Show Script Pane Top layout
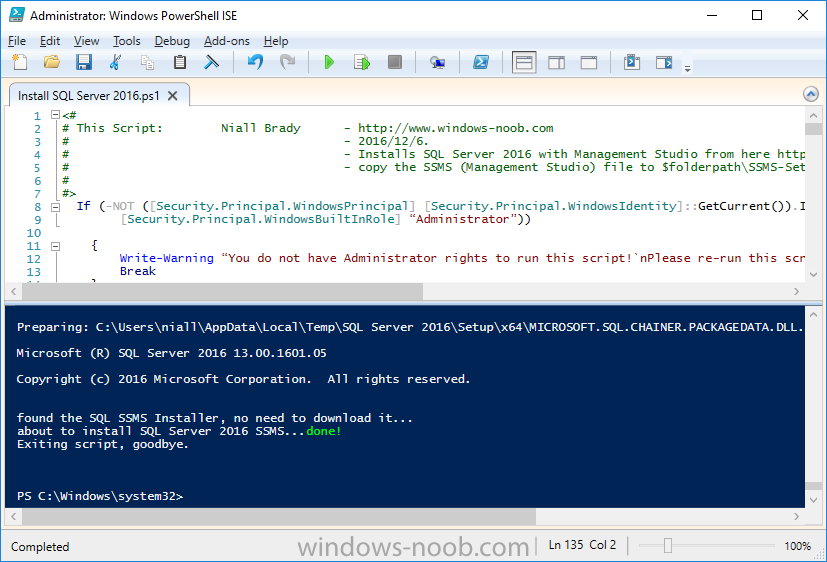 [x=524, y=62]
